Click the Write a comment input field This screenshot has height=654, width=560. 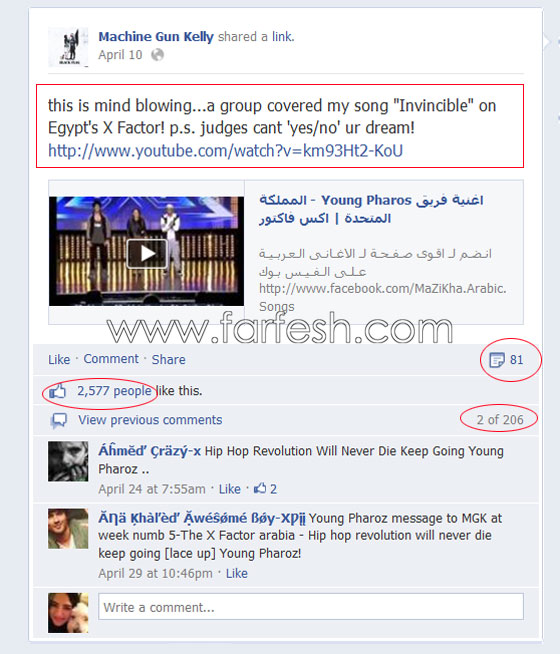[311, 607]
